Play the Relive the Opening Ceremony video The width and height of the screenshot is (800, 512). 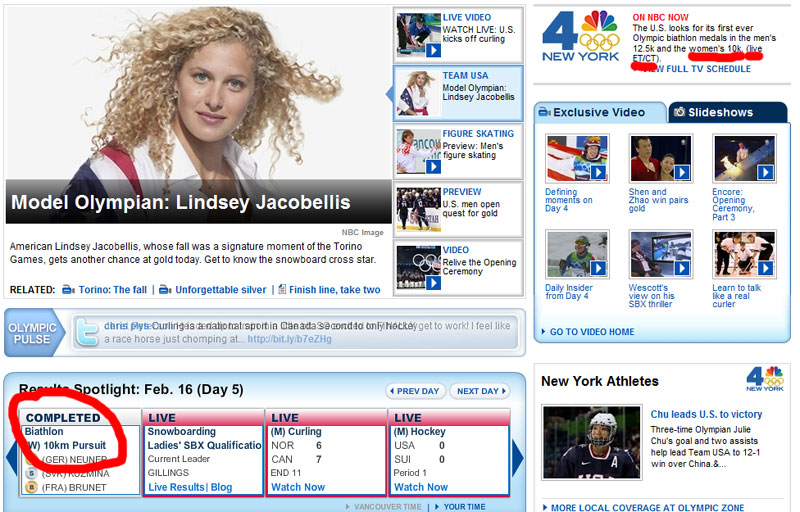pyautogui.click(x=418, y=267)
